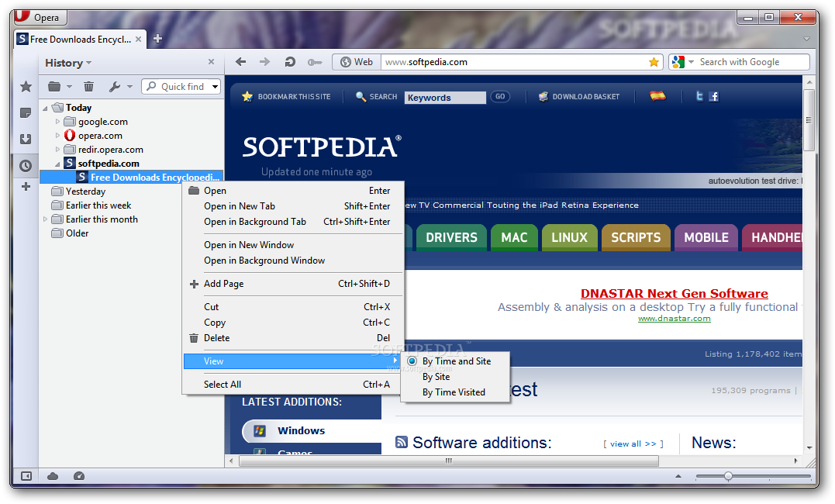Expand the redir.opera.com history folder
835x504 pixels.
[x=57, y=149]
